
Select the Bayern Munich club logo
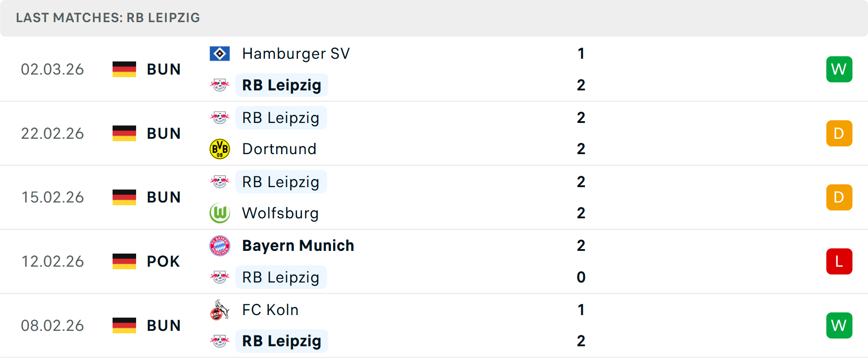pos(220,245)
